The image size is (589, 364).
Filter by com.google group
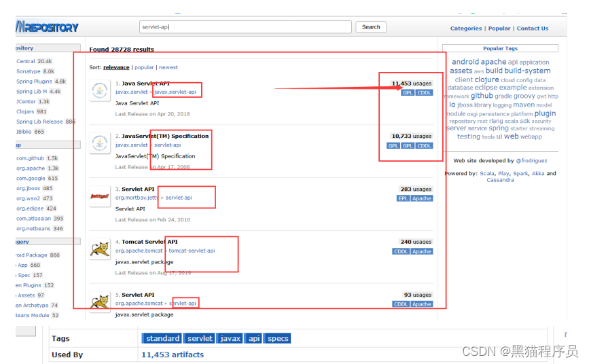coord(31,179)
